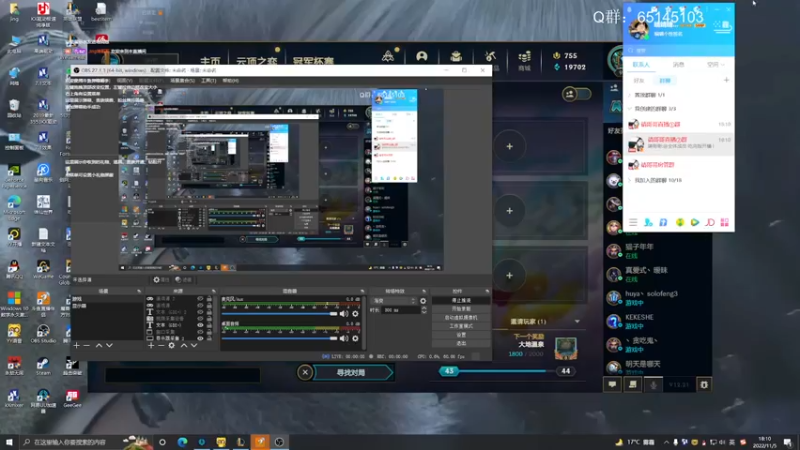The image size is (800, 450).
Task: Open QQ main menu hamburger icon
Action: tap(633, 222)
